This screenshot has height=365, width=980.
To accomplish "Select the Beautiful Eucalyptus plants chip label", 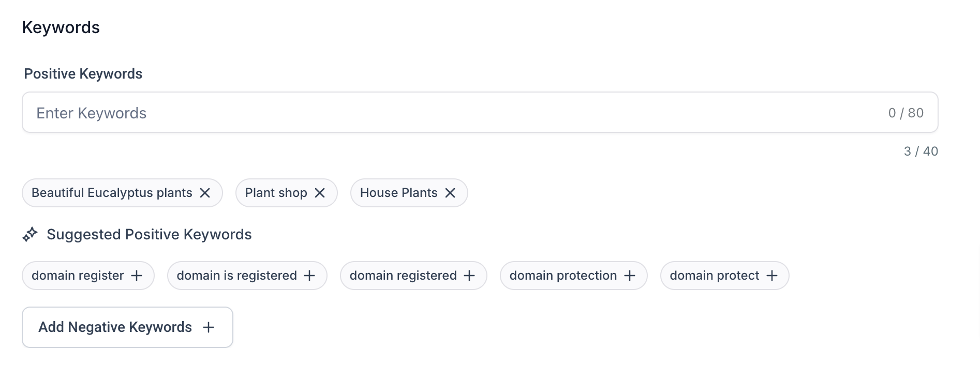I will [x=112, y=193].
